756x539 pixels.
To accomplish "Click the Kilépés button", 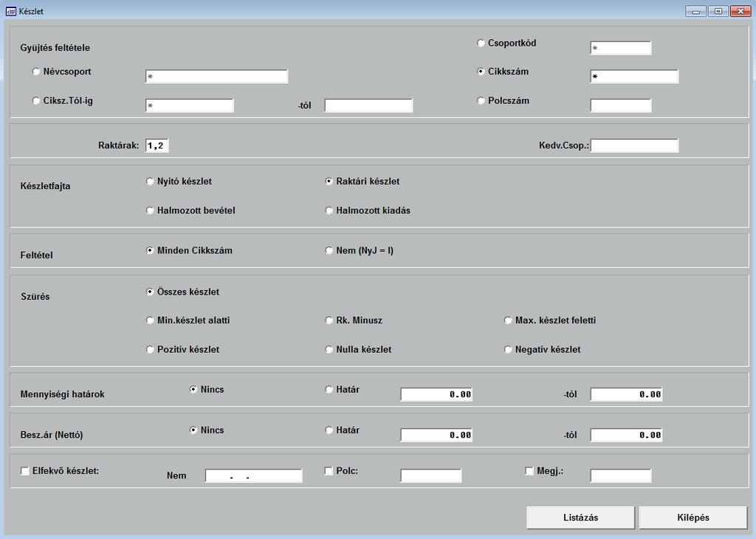I will pyautogui.click(x=693, y=518).
